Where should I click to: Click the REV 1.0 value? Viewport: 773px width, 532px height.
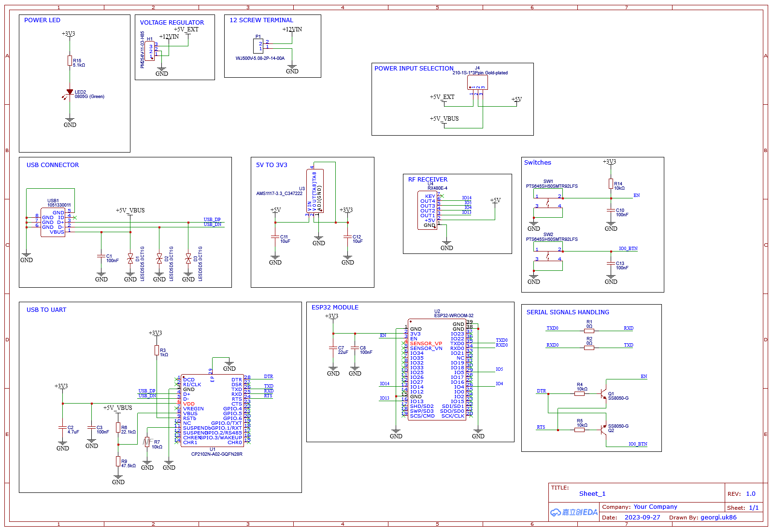pyautogui.click(x=751, y=494)
